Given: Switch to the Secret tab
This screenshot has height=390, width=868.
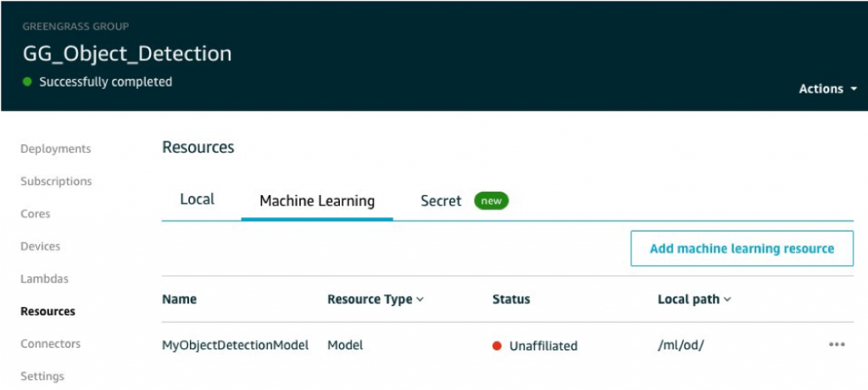Looking at the screenshot, I should 441,201.
